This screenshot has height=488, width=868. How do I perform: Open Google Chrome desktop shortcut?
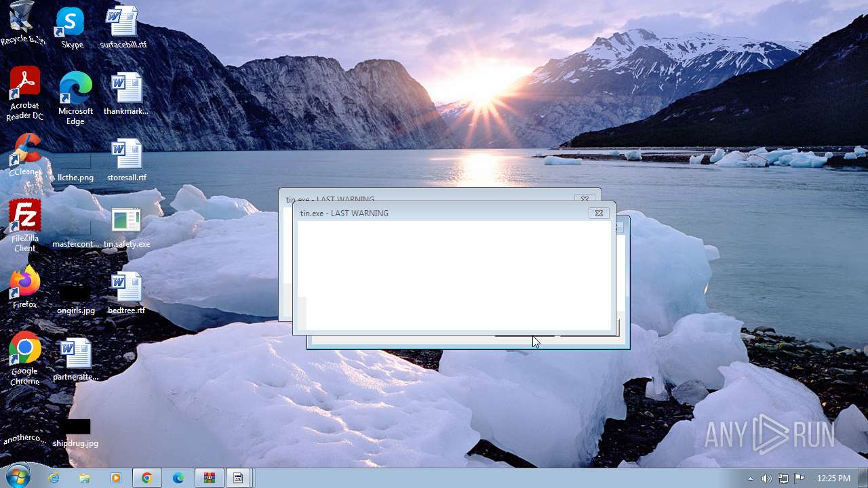[x=24, y=359]
